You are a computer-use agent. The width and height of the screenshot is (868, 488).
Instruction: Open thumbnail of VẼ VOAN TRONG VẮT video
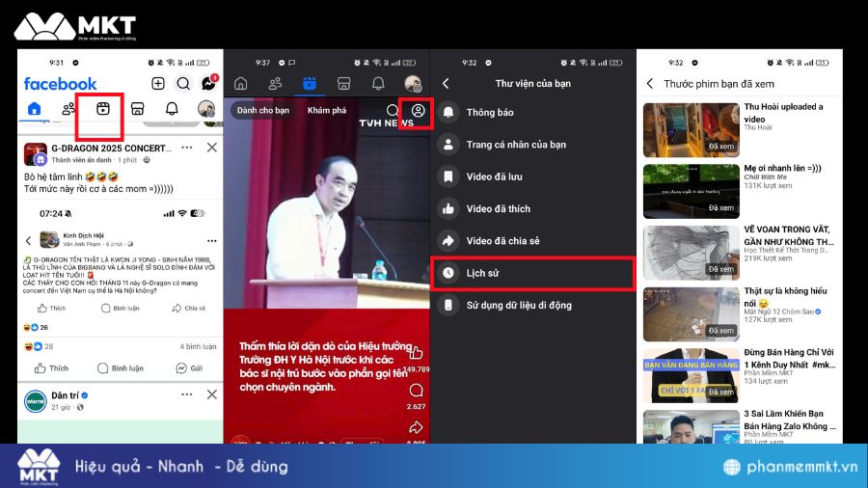pos(691,253)
